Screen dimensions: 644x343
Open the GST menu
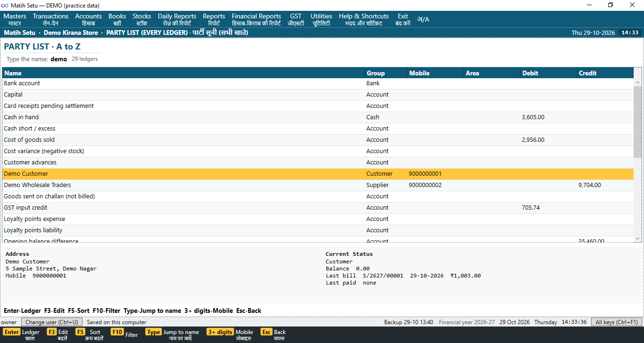[296, 19]
